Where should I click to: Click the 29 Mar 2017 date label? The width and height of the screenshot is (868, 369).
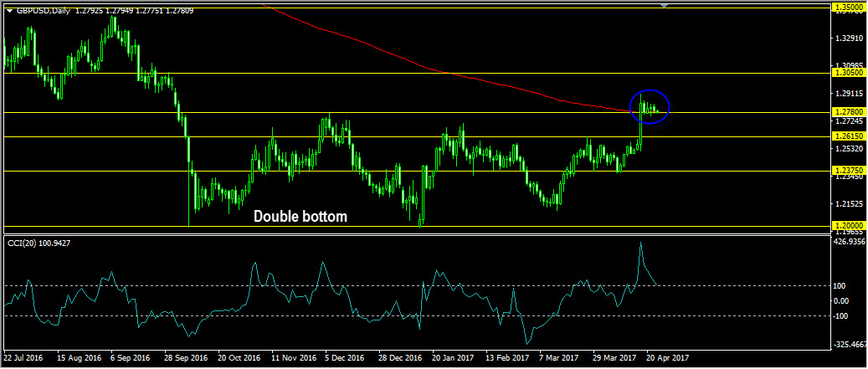613,357
